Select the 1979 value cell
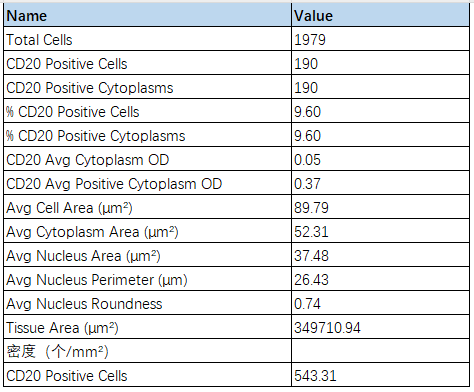This screenshot has width=474, height=392. click(x=380, y=39)
